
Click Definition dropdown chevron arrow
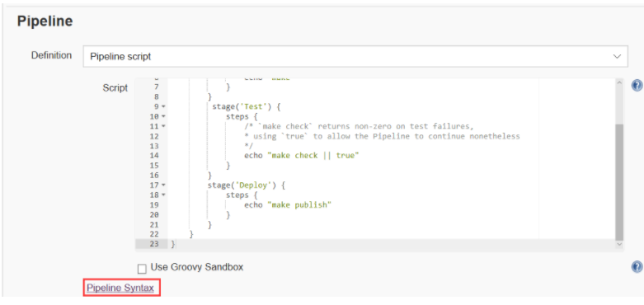pyautogui.click(x=617, y=56)
